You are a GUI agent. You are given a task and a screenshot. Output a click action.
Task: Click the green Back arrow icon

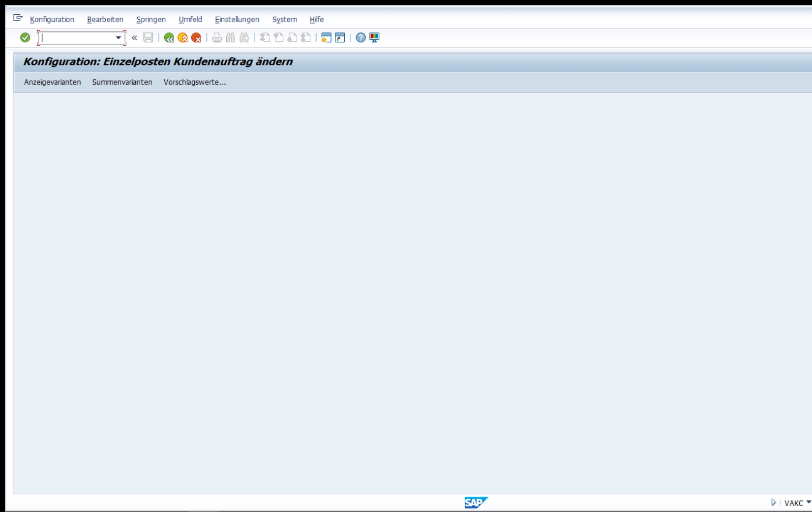tap(169, 38)
